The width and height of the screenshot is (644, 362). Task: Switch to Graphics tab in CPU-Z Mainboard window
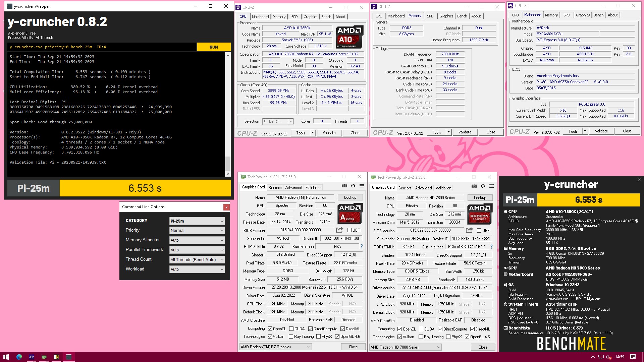tap(583, 15)
